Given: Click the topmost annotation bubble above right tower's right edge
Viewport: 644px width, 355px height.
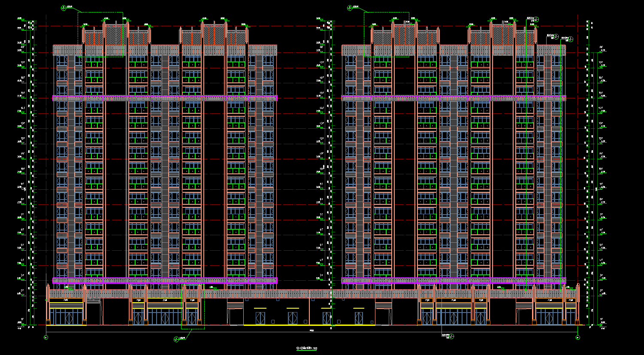Looking at the screenshot, I should click(536, 18).
